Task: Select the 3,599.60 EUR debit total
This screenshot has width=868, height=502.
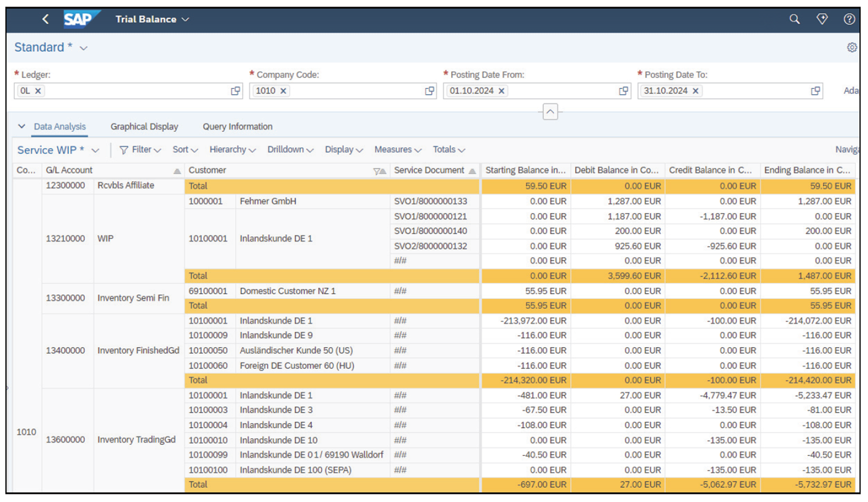Action: (x=618, y=276)
